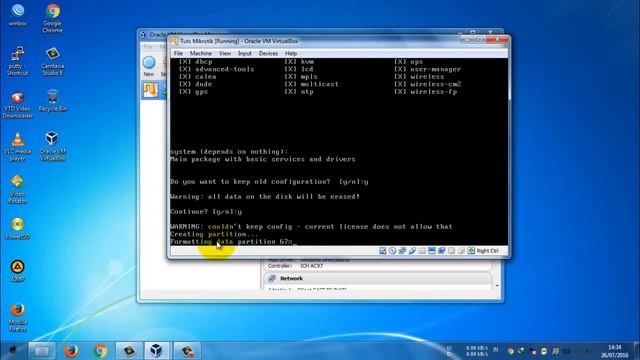The height and width of the screenshot is (360, 640).
Task: Select the VM entry in the Manager list
Action: coord(155,90)
